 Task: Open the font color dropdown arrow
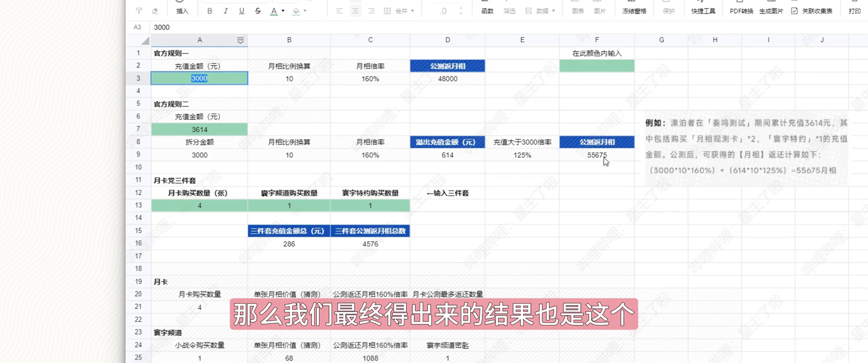click(x=283, y=11)
